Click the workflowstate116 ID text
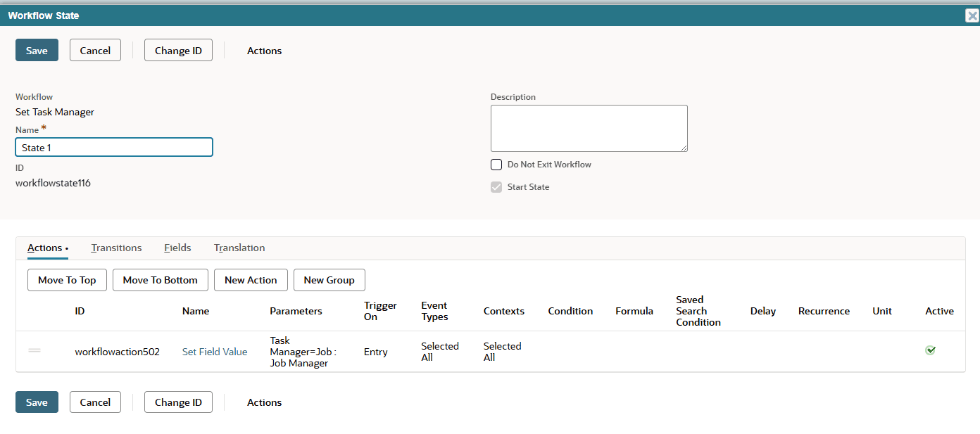The image size is (980, 434). tap(53, 183)
